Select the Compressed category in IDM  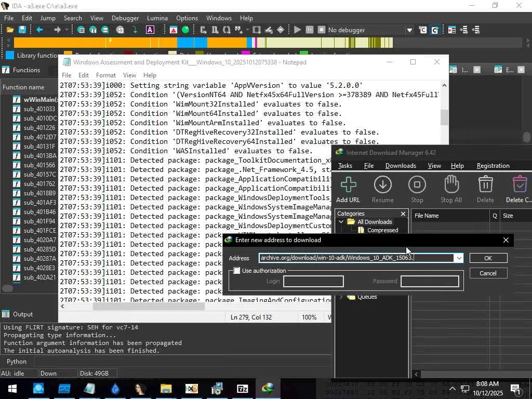coord(382,230)
